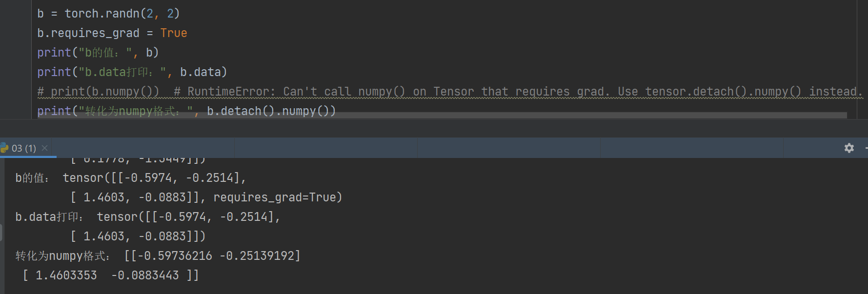Click b.detach().numpy() in the editor

click(267, 111)
